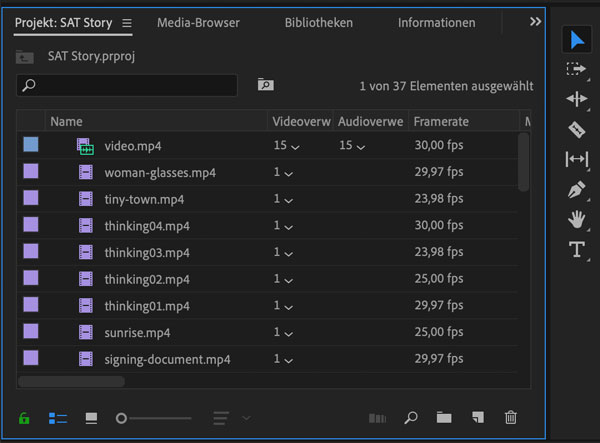Click the blue label swatch of video.mp4
The image size is (600, 443).
(x=31, y=145)
